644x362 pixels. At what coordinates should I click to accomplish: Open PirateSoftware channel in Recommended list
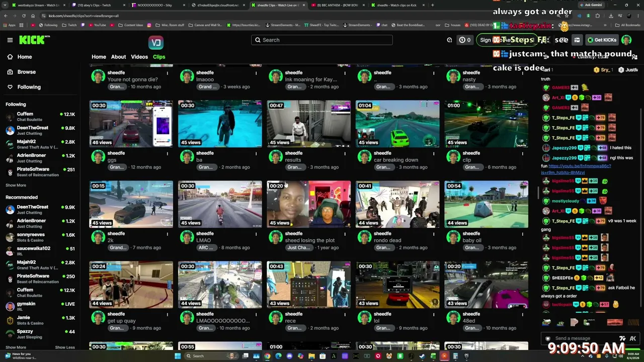coord(40,279)
